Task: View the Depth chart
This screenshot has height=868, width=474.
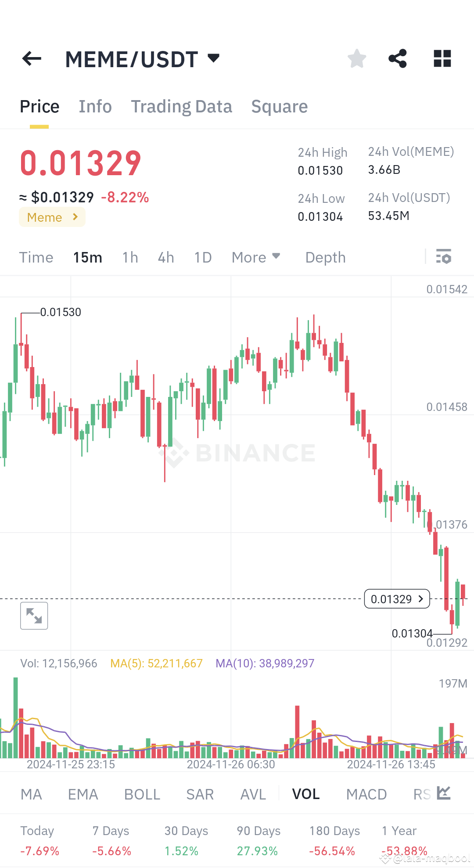Action: point(325,257)
